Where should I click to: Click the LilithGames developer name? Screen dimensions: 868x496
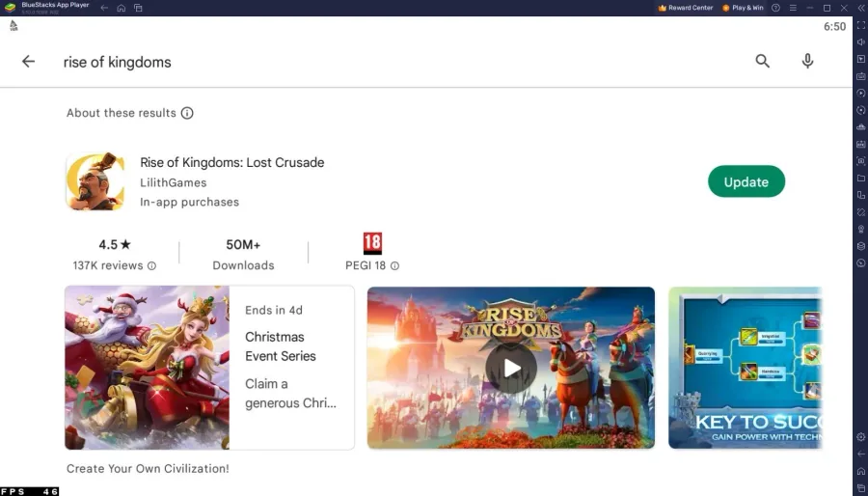point(174,182)
